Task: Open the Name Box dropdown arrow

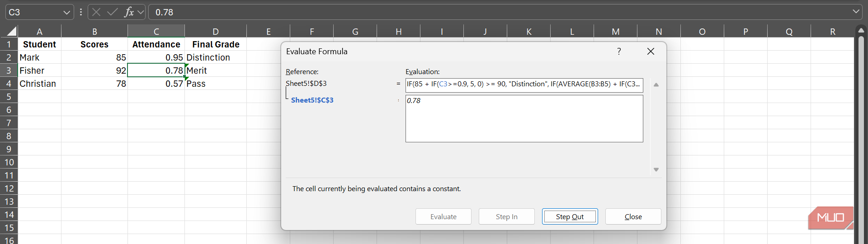Action: [67, 12]
